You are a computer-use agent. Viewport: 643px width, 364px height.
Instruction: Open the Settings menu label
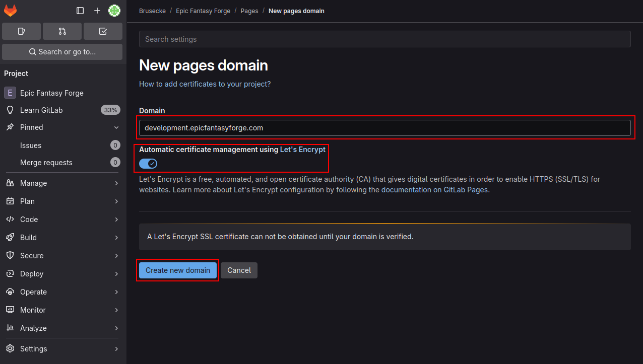click(x=34, y=349)
